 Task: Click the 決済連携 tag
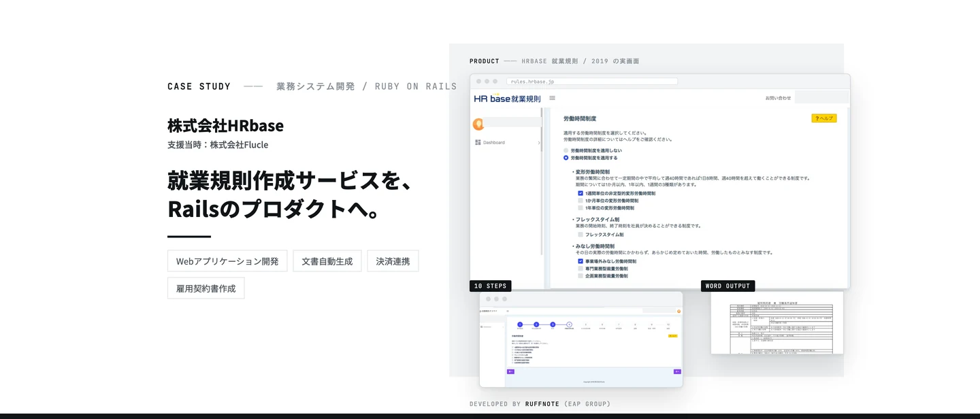(x=393, y=261)
